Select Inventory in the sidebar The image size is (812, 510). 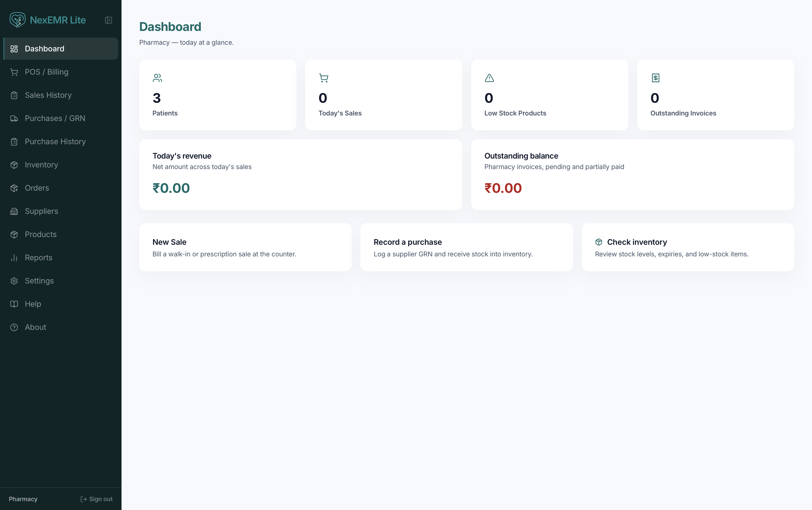point(61,165)
